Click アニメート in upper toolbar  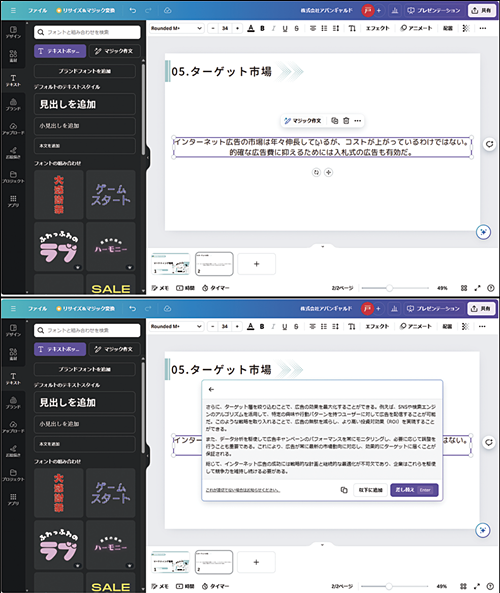[x=416, y=28]
